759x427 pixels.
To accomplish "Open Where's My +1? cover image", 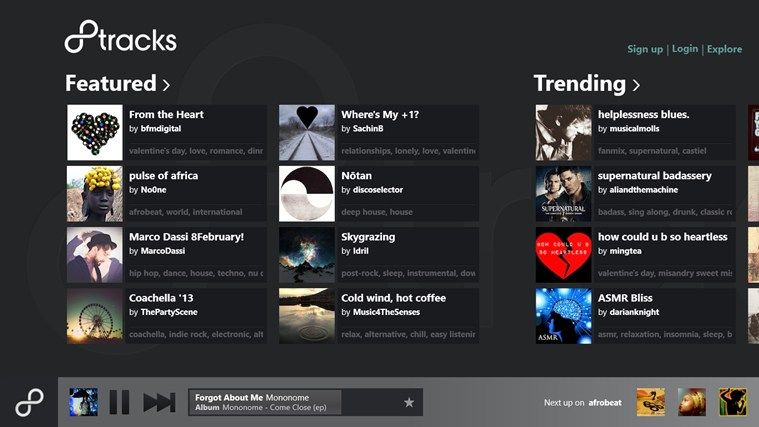I will pos(307,133).
